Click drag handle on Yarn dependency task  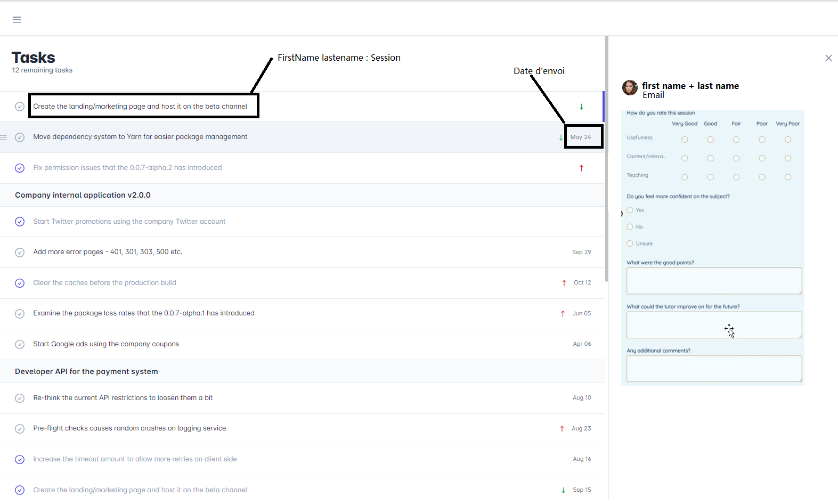pos(4,137)
